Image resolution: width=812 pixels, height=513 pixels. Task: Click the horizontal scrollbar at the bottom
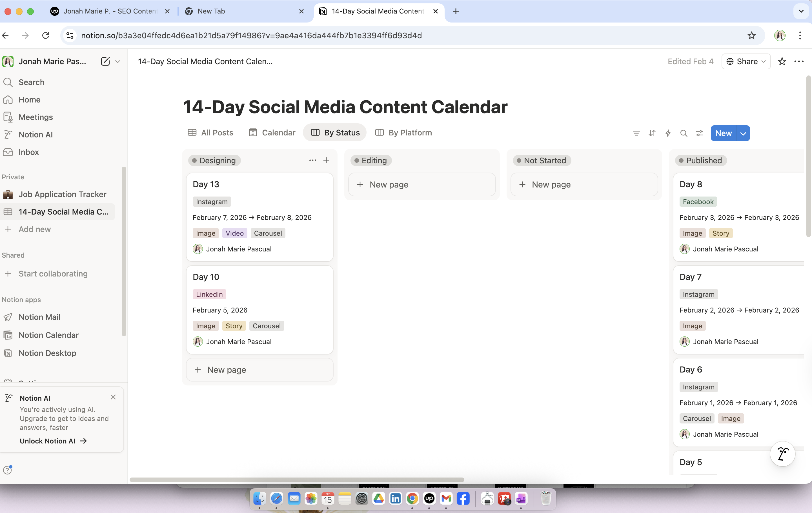297,479
